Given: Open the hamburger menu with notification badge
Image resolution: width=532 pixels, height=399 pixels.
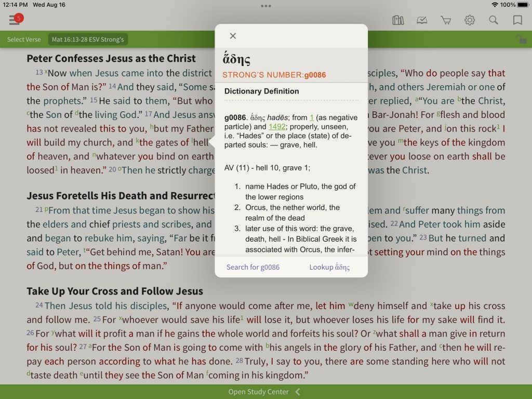Looking at the screenshot, I should (16, 20).
